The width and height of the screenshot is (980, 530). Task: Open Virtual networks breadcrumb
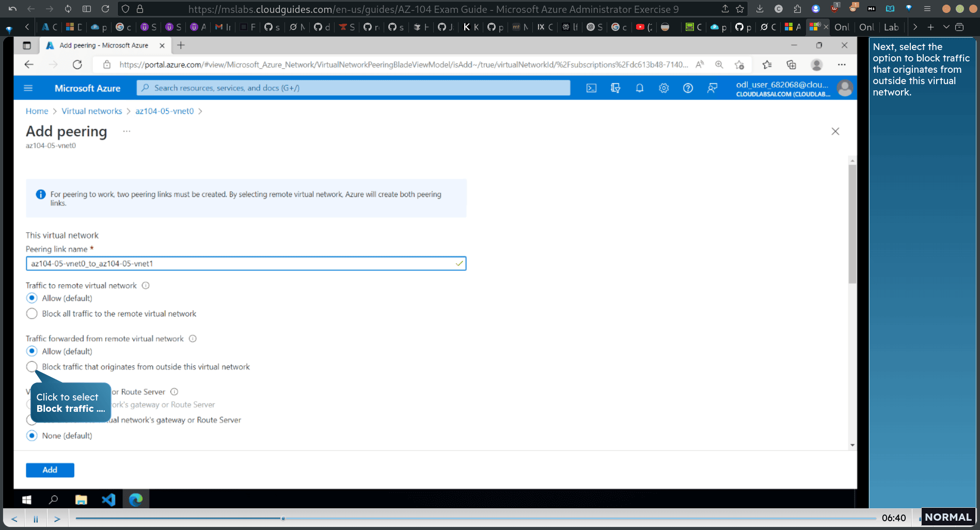point(92,111)
